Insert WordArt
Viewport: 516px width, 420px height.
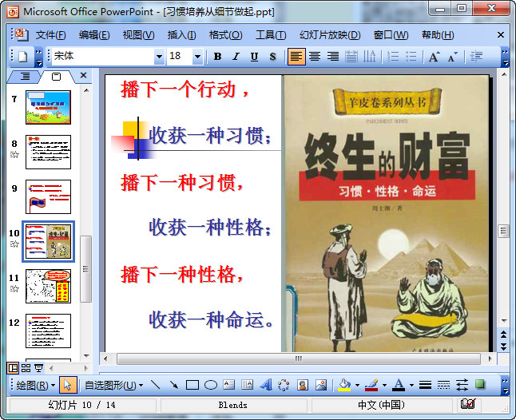tap(265, 385)
